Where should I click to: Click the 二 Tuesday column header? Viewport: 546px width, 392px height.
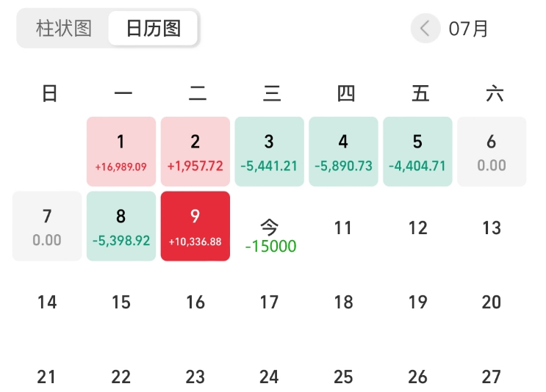tap(198, 93)
